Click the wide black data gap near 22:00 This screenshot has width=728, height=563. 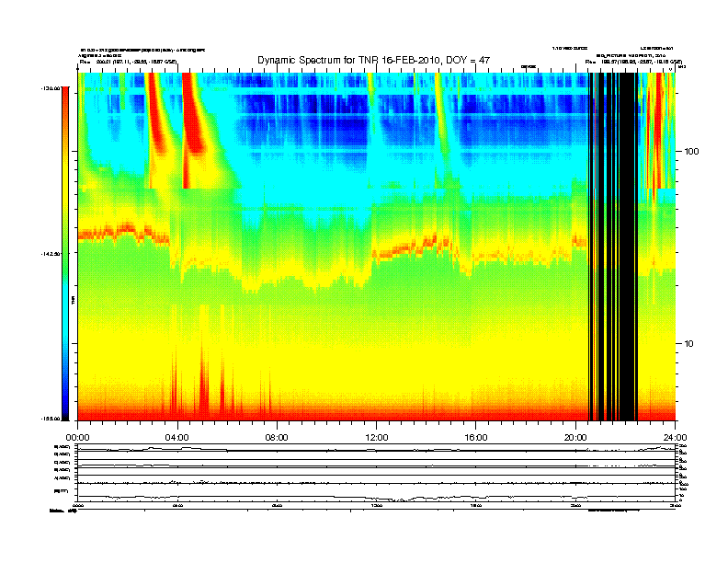627,247
